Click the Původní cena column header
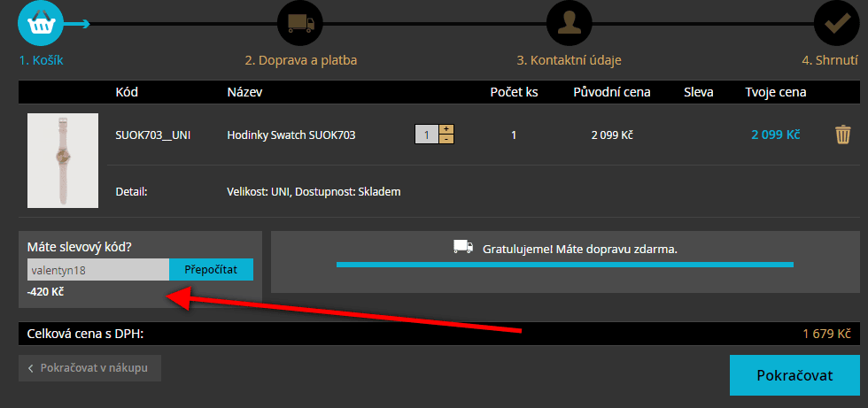 612,92
